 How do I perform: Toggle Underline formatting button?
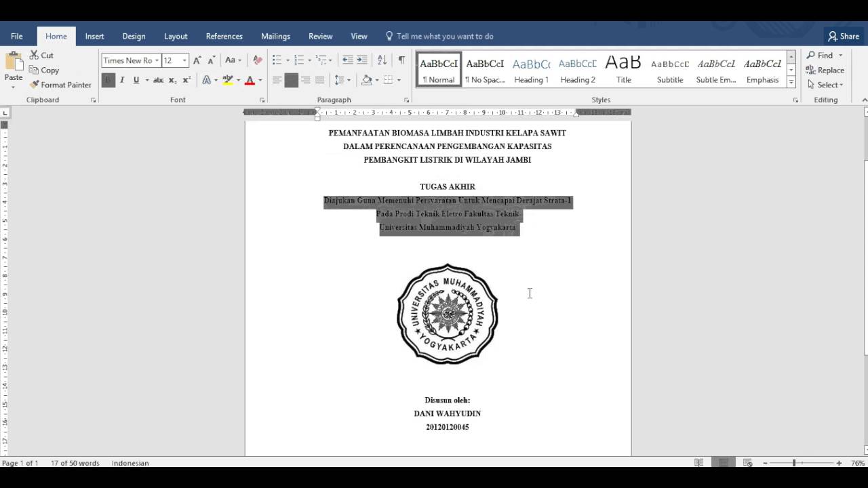coord(136,80)
